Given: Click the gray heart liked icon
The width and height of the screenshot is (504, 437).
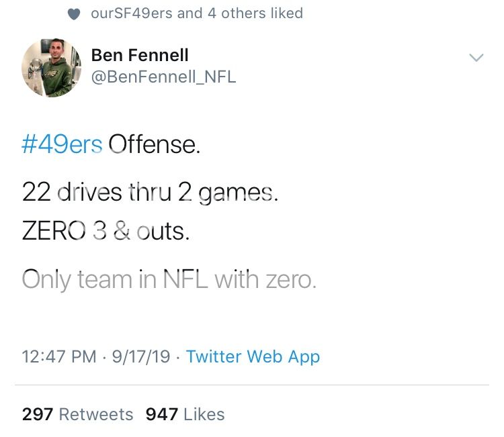Looking at the screenshot, I should click(75, 13).
